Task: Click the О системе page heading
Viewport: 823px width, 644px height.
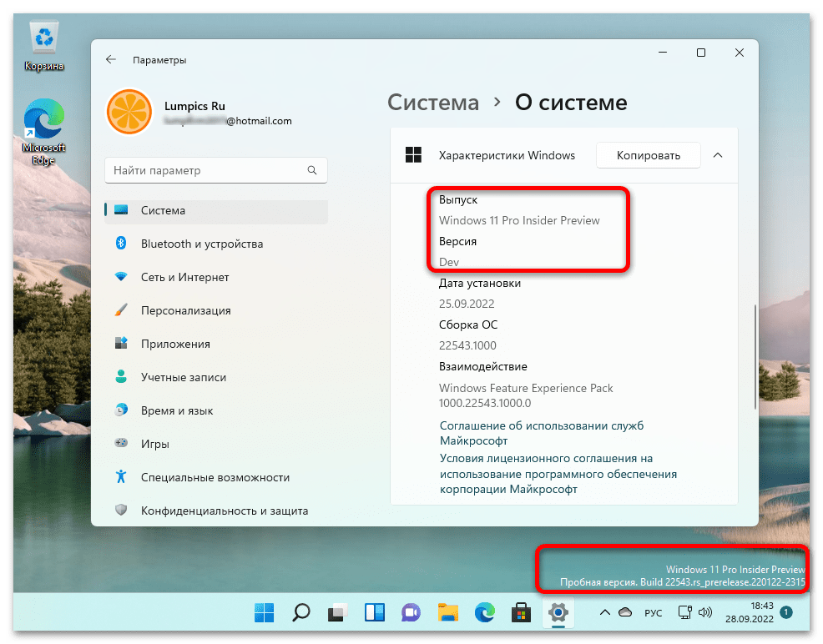Action: point(571,103)
